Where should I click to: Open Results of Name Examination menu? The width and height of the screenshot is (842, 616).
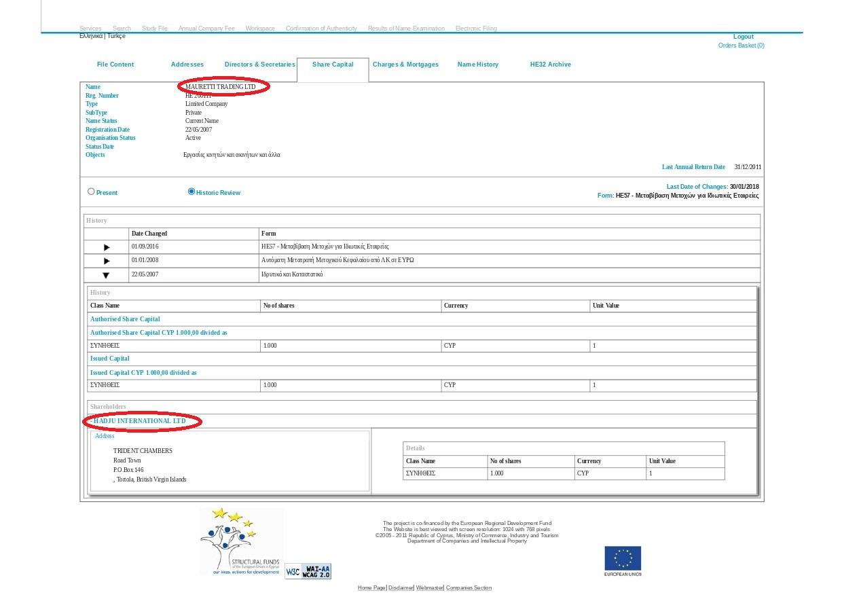click(x=406, y=29)
